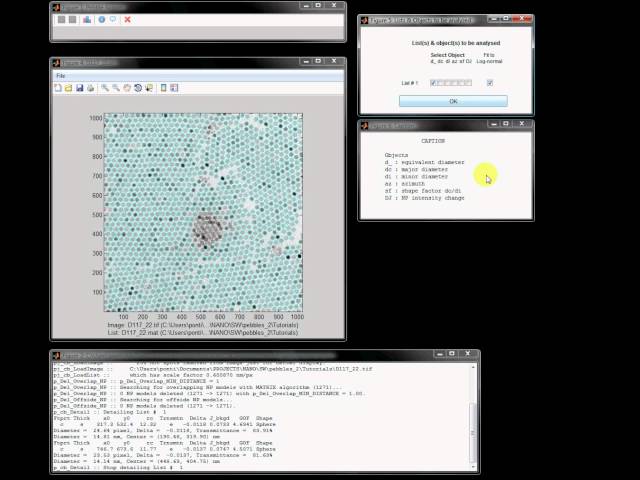Click 'd_ : equivalent diameter' caption line
The width and height of the screenshot is (640, 480).
[424, 162]
